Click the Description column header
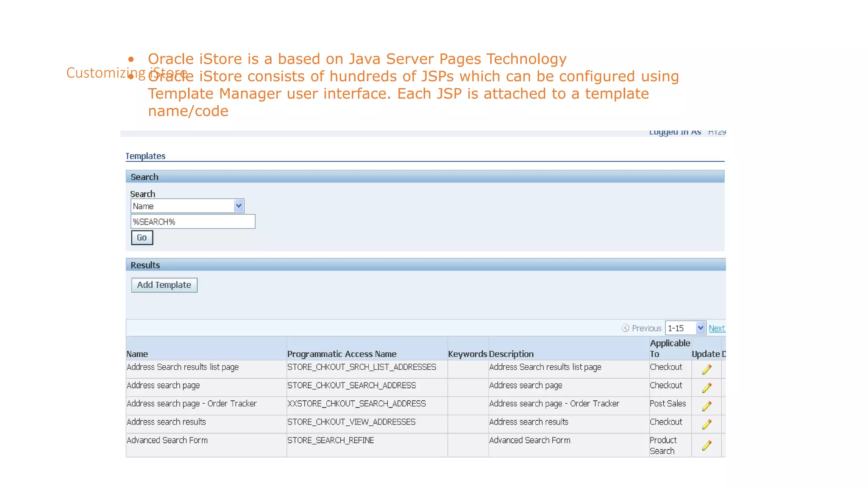 pos(512,354)
